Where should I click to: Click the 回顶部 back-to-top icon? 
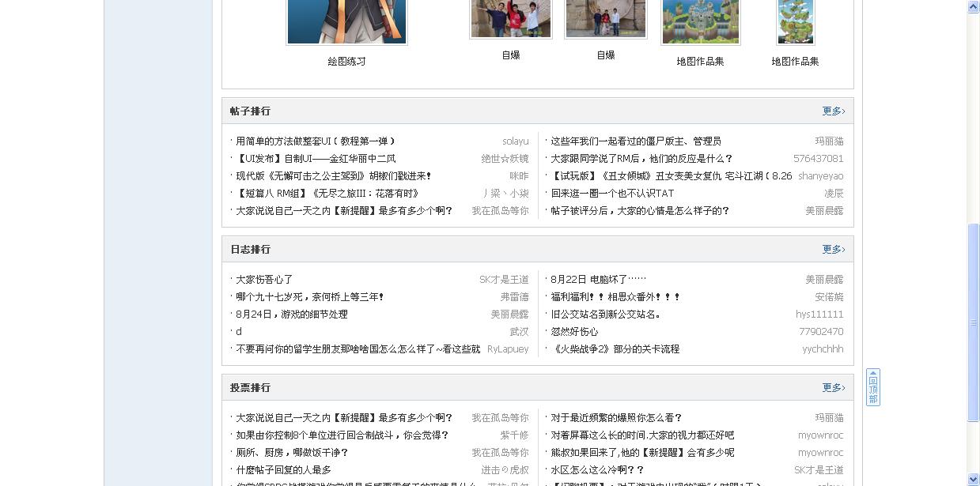[x=873, y=387]
